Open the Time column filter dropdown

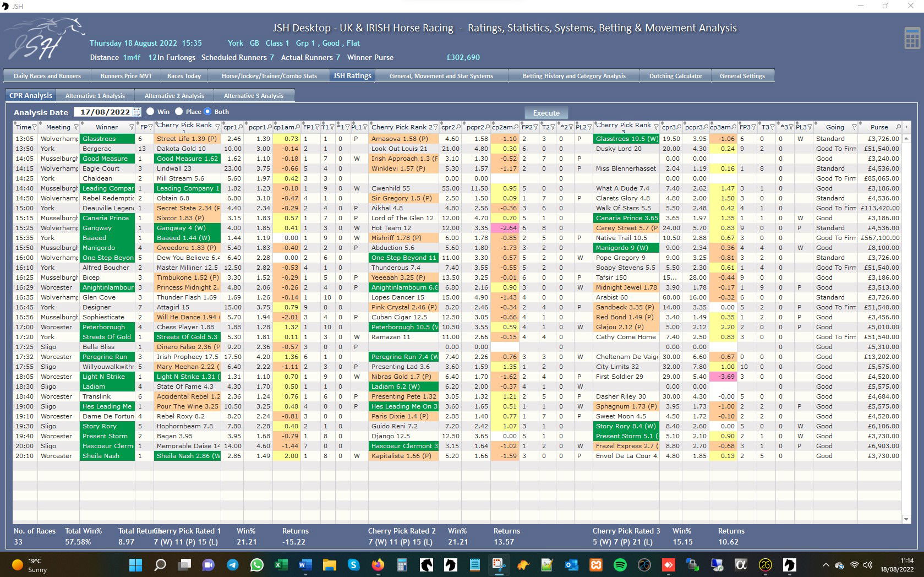click(35, 127)
